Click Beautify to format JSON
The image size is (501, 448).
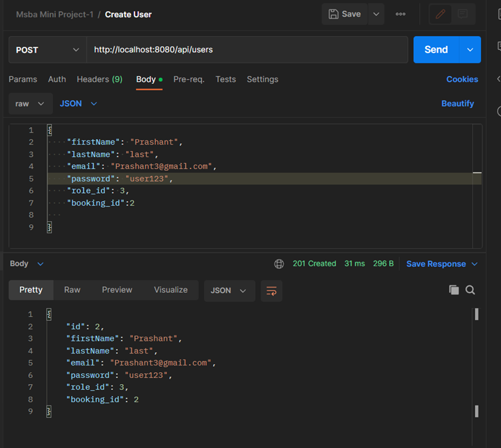click(458, 103)
